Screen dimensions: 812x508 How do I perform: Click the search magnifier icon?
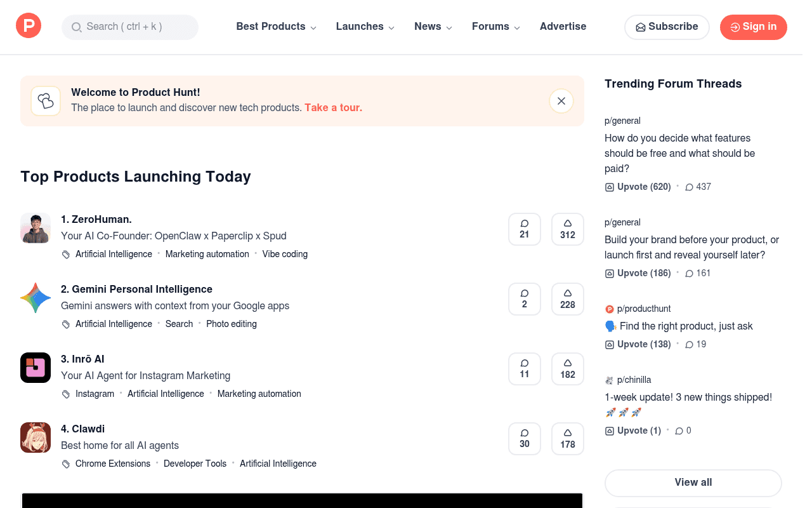[76, 27]
